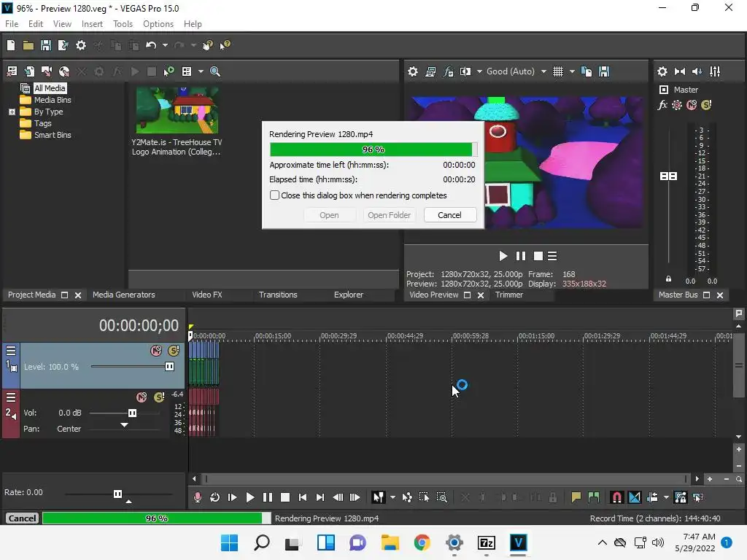The image size is (747, 560).
Task: Pause in Video Preview window
Action: [521, 256]
